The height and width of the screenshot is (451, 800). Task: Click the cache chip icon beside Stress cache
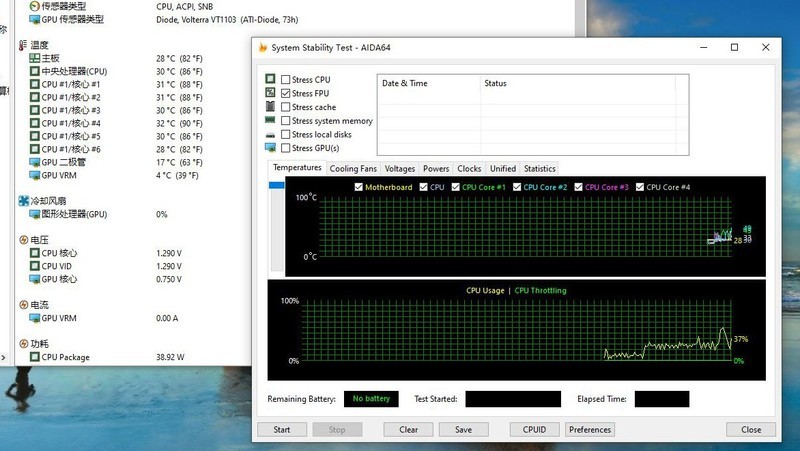tap(270, 107)
